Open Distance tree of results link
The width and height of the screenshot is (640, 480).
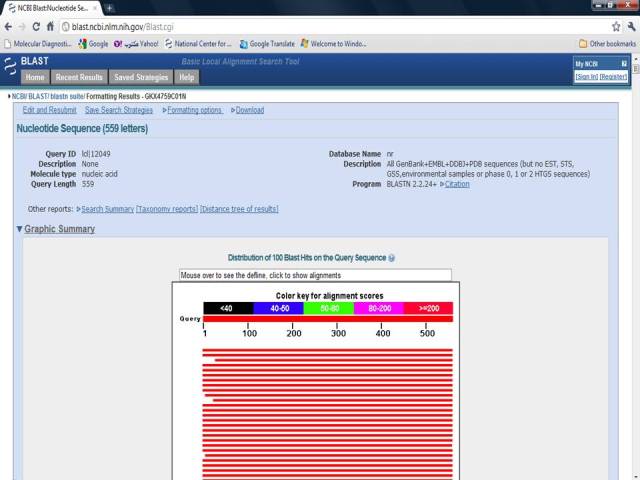(x=239, y=209)
